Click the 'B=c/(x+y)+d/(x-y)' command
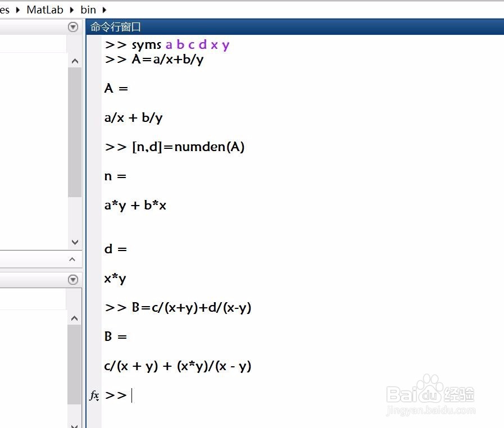The height and width of the screenshot is (428, 504). (178, 307)
